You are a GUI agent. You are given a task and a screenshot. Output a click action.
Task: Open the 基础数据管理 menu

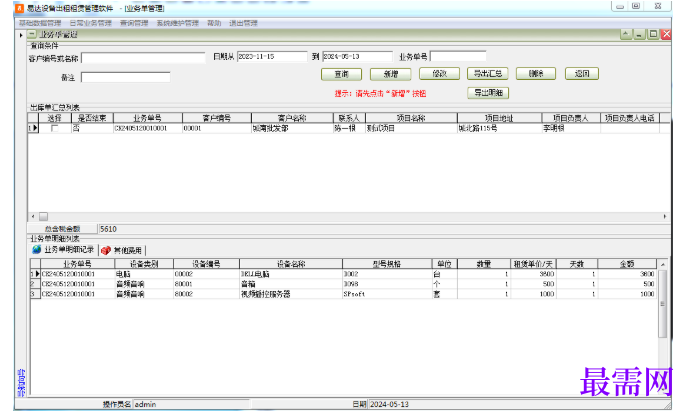coord(40,23)
